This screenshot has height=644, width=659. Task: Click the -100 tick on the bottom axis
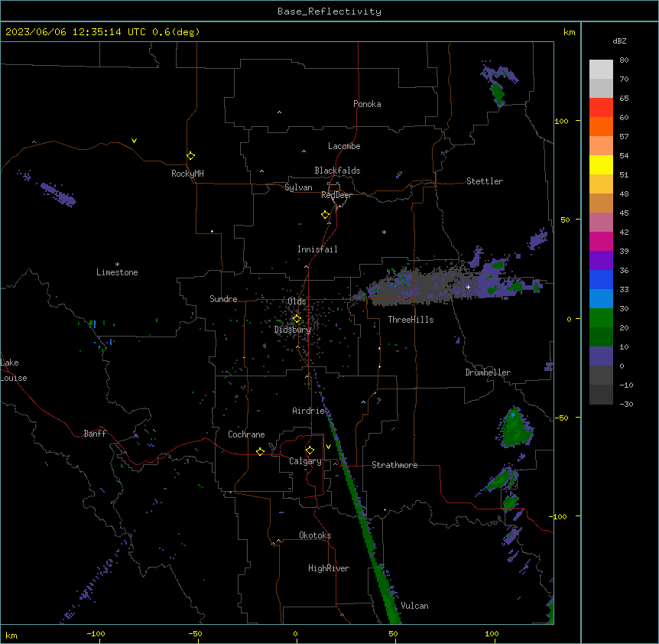[x=96, y=633]
